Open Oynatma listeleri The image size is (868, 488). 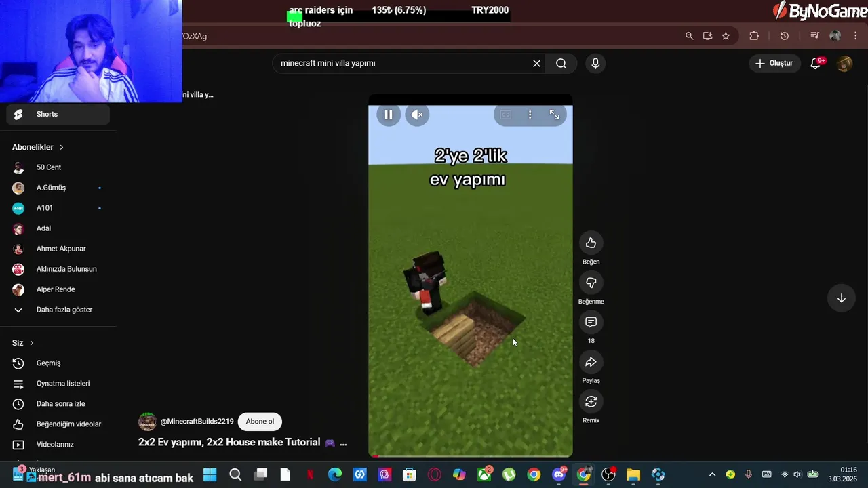point(58,384)
